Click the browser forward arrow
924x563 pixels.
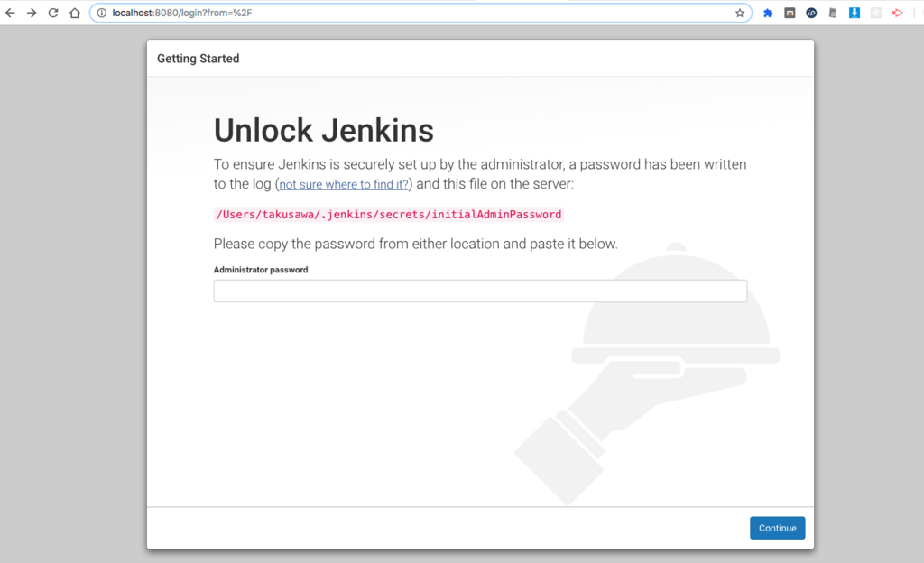click(x=32, y=13)
